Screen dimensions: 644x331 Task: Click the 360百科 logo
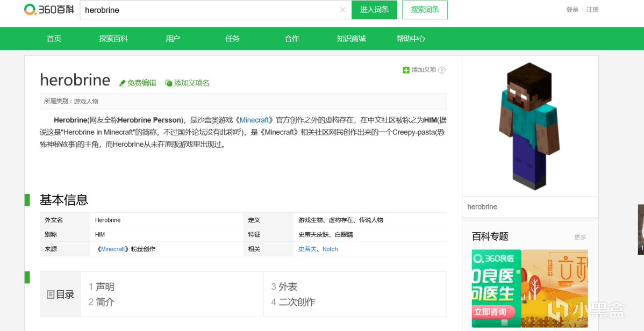click(49, 10)
